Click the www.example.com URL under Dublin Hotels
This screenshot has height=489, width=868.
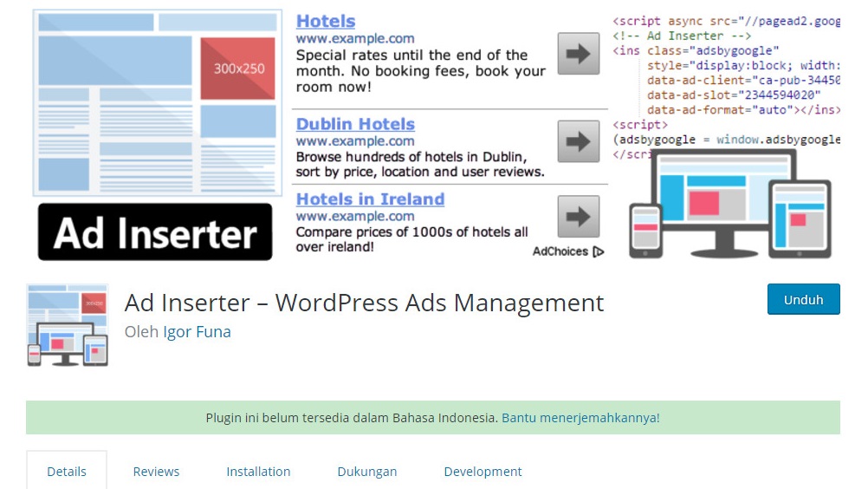[355, 141]
